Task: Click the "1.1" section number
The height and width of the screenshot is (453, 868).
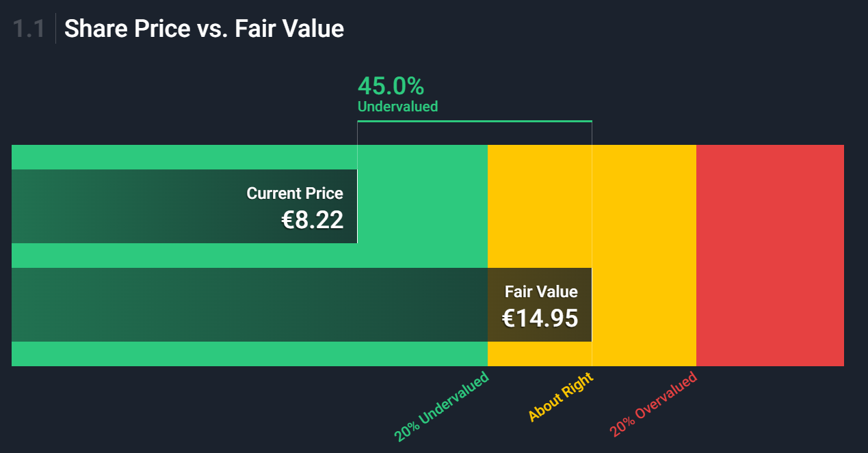Action: pyautogui.click(x=29, y=29)
